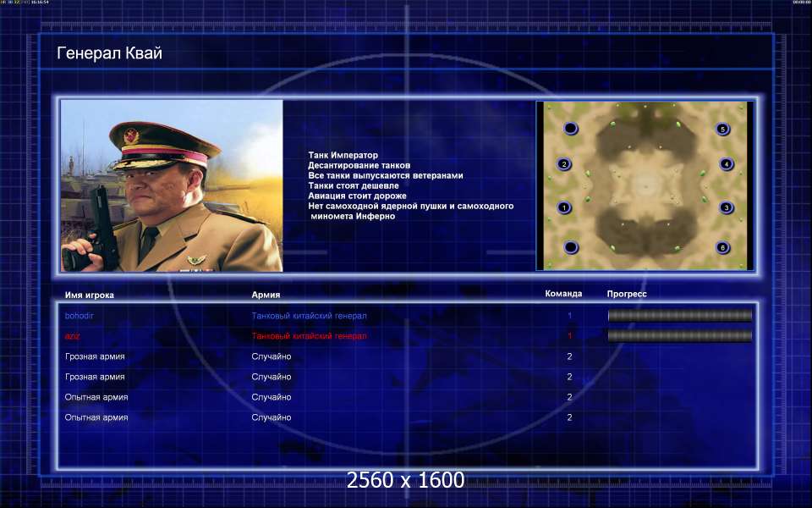
Task: Click the "Команда" column header
Action: (x=563, y=294)
